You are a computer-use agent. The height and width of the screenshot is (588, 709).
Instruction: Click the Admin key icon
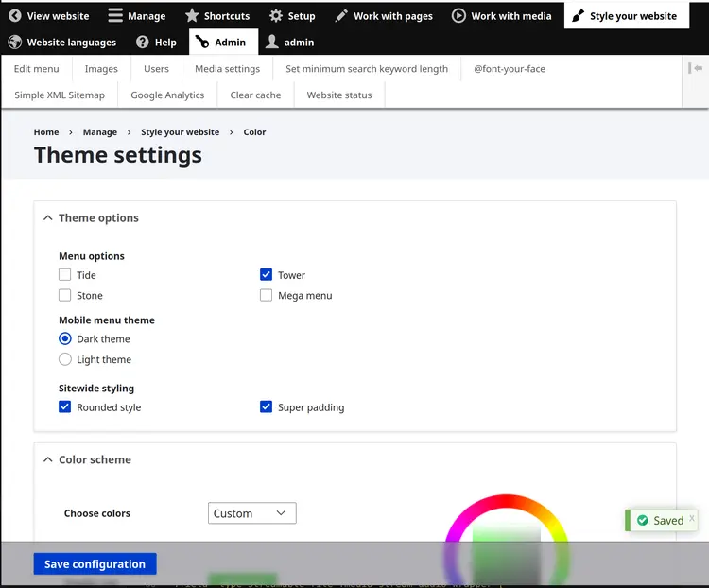[202, 42]
